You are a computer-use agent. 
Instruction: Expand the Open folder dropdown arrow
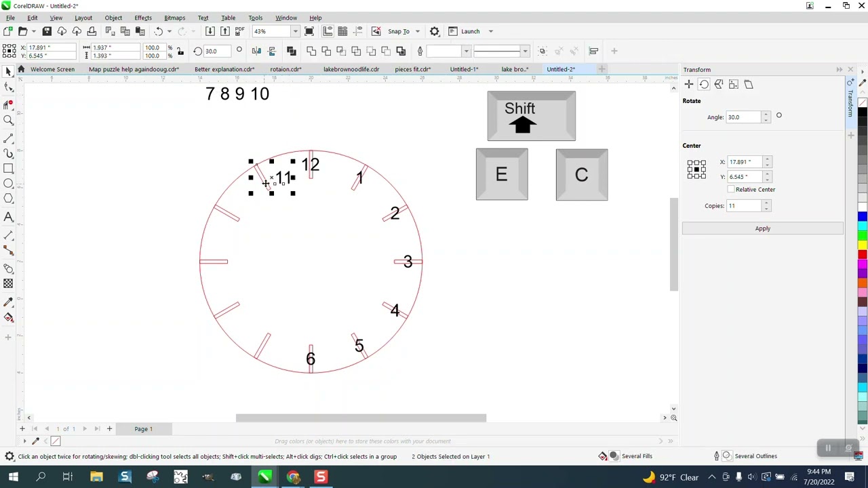[x=33, y=31]
